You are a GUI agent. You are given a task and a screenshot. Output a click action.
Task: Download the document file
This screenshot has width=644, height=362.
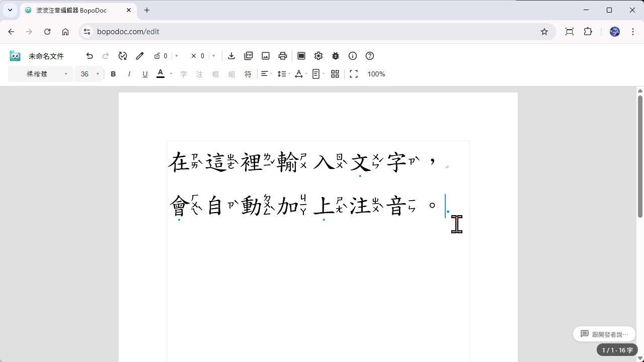click(231, 56)
